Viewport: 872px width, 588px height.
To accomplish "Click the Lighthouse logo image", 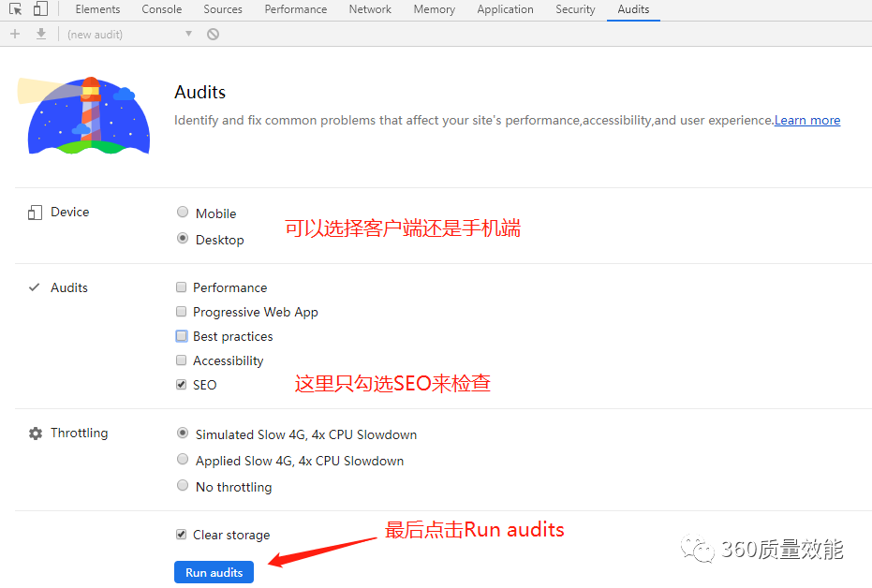I will [84, 115].
